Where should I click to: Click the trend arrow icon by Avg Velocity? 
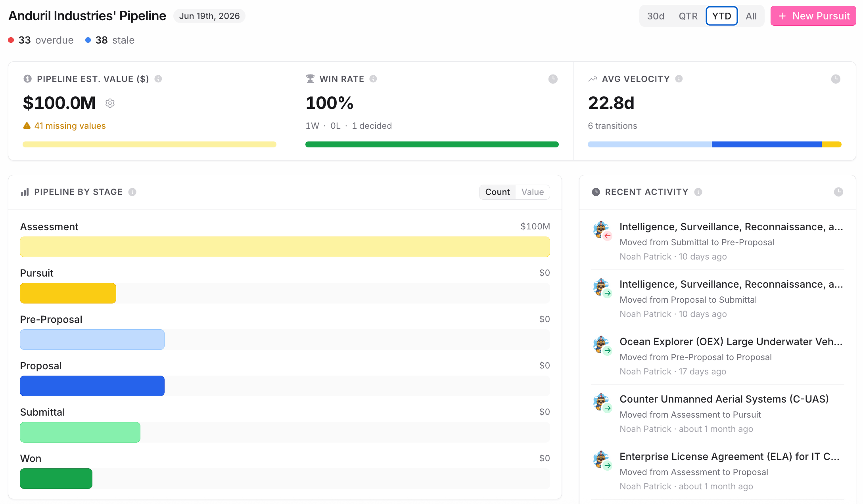pyautogui.click(x=593, y=79)
